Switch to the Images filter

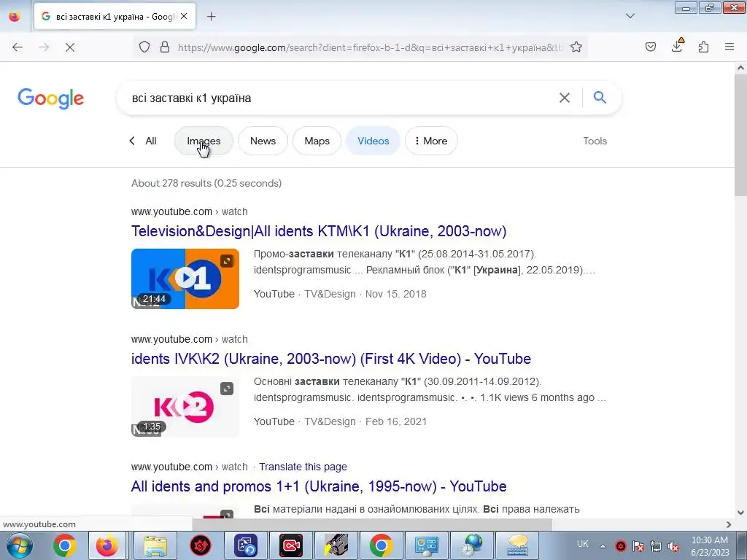pos(204,141)
